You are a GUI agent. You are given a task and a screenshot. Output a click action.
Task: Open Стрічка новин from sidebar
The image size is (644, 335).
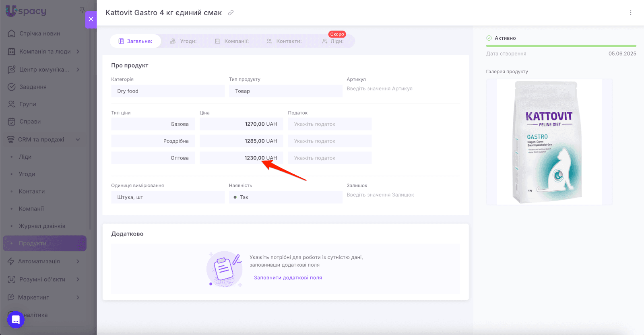coord(39,33)
